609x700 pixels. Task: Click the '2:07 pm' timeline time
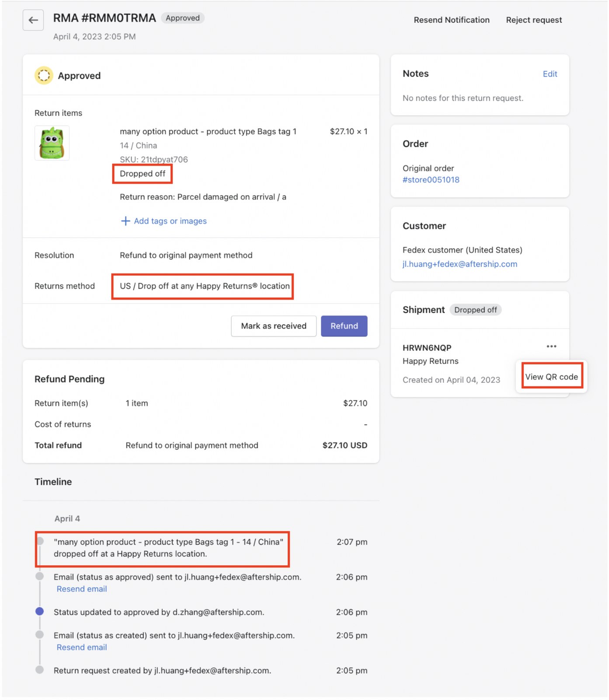352,542
